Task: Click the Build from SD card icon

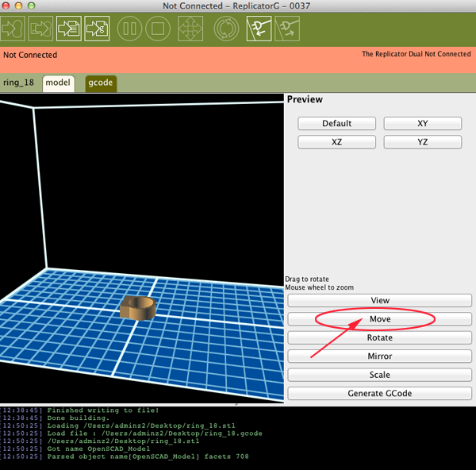Action: [40, 29]
